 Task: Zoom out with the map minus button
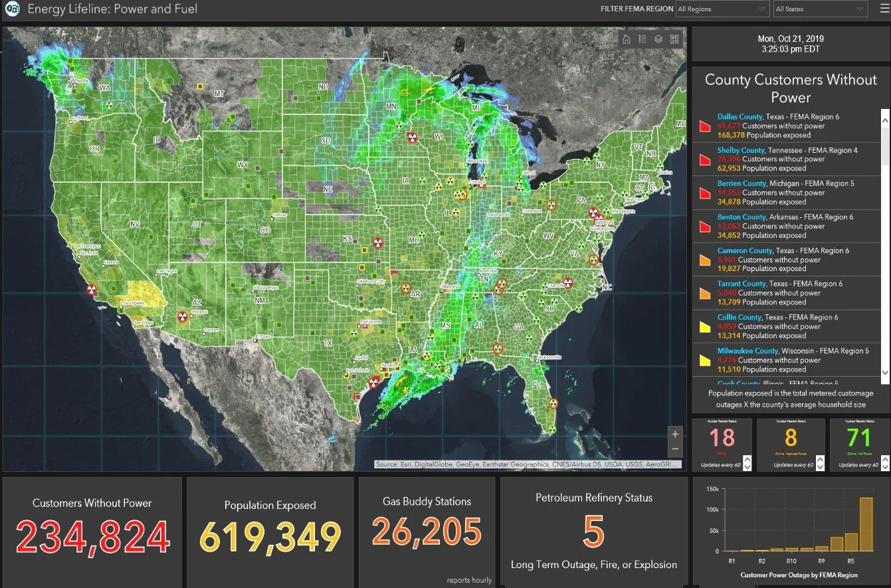675,448
